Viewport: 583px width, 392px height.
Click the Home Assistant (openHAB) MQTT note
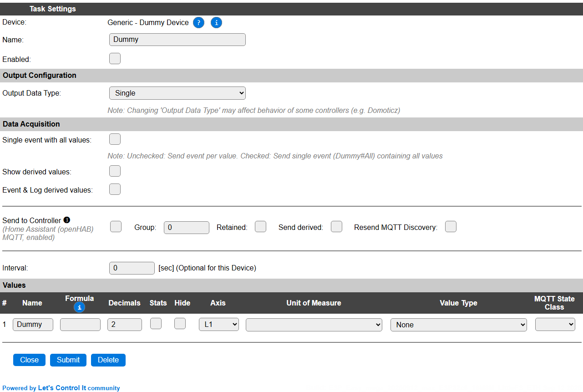coord(48,233)
